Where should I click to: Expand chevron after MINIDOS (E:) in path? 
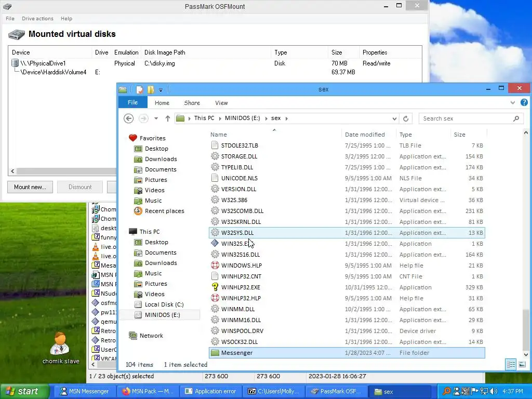click(266, 118)
